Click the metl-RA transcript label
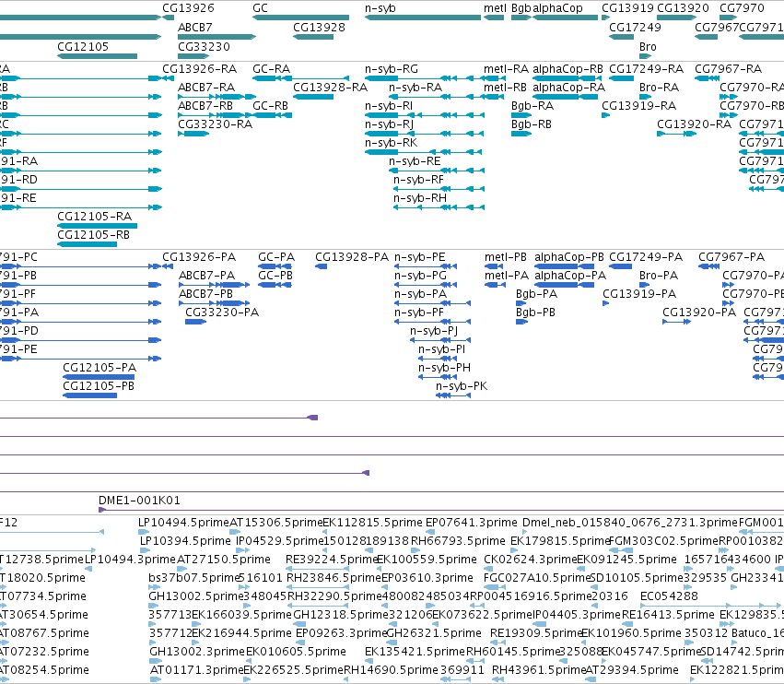784x684 pixels. pos(506,68)
